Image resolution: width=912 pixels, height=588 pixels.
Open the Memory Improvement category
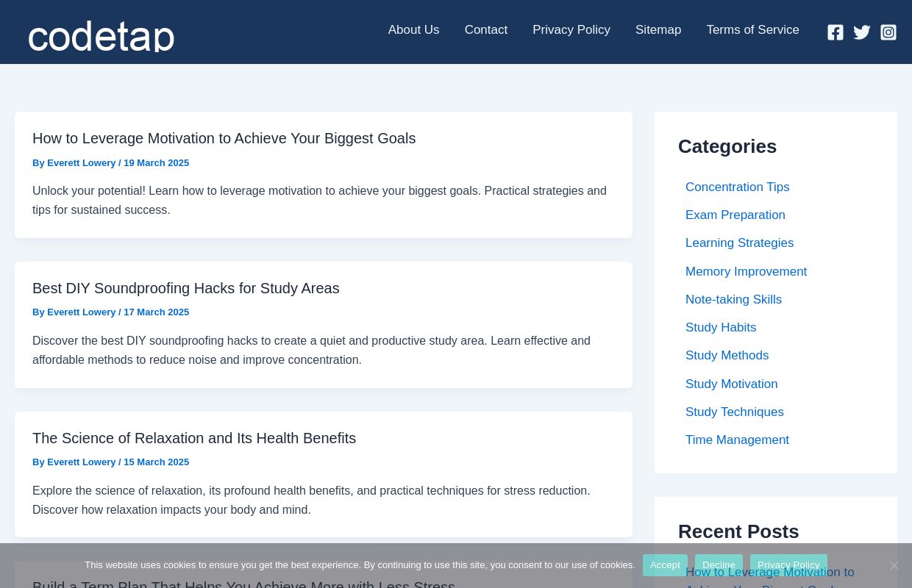[x=746, y=272]
